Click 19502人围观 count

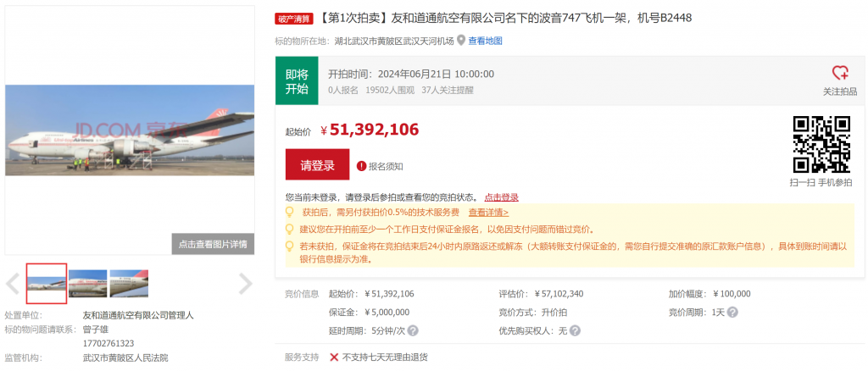[x=390, y=90]
